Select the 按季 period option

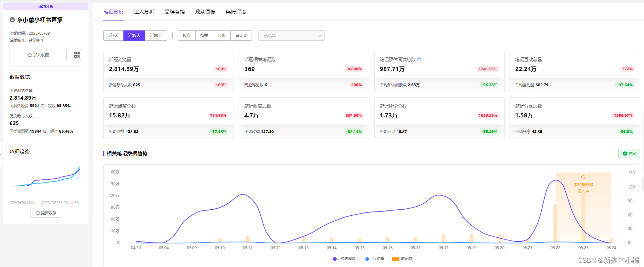coord(204,35)
